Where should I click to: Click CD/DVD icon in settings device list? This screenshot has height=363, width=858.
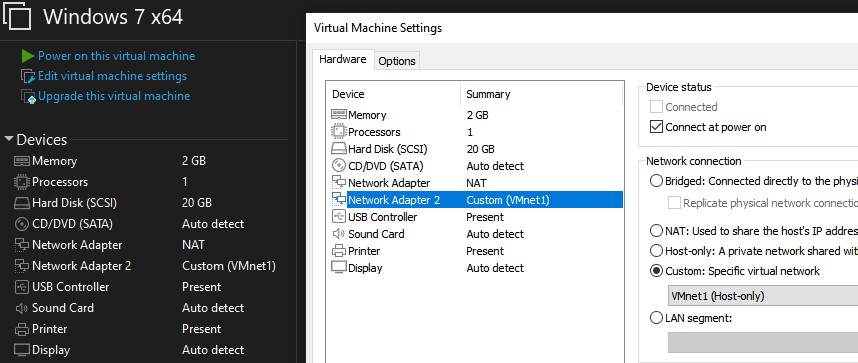coord(339,165)
